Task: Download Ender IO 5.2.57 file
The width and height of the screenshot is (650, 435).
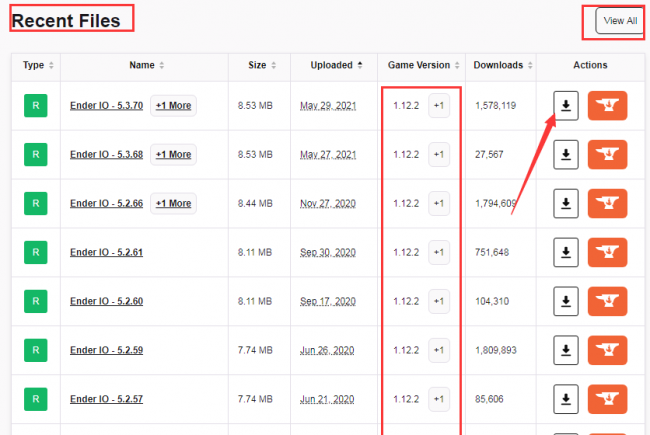Action: (x=566, y=399)
